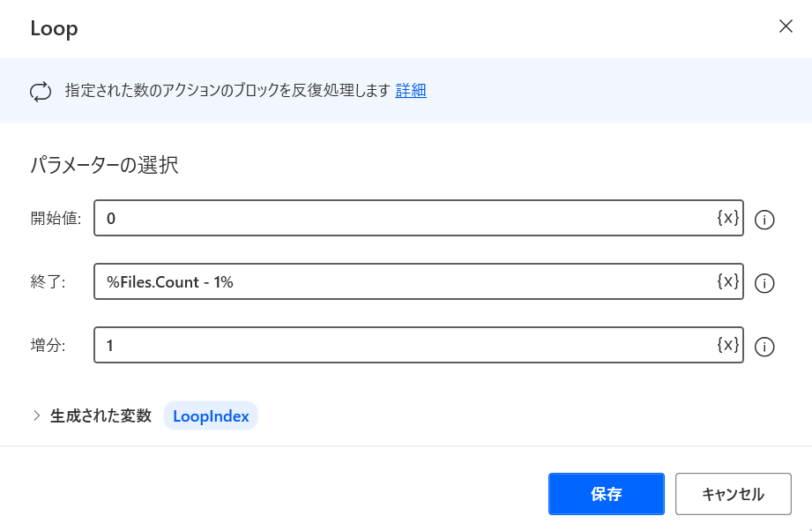812x531 pixels.
Task: Close the Loop dialog with the X
Action: 786,26
